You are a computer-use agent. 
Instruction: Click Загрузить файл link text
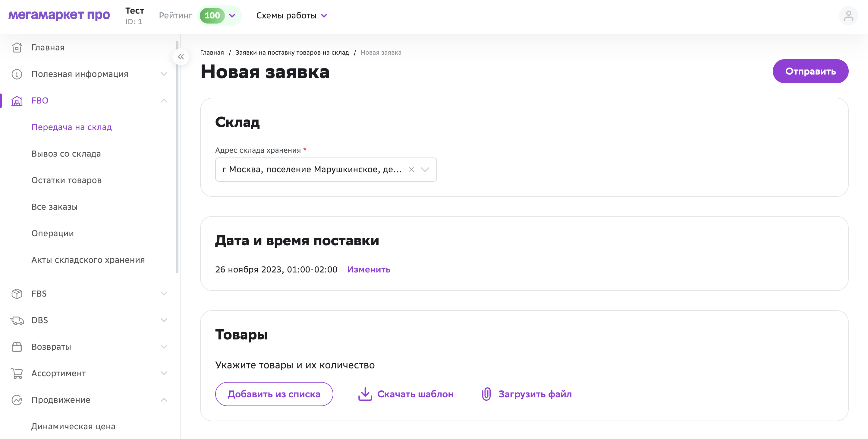(x=535, y=394)
